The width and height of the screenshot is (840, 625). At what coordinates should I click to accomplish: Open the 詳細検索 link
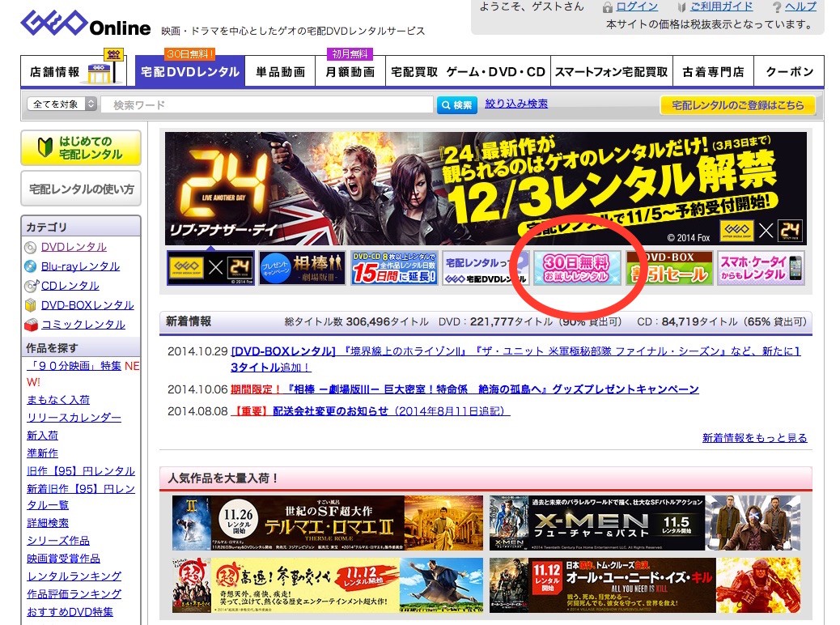pos(48,523)
